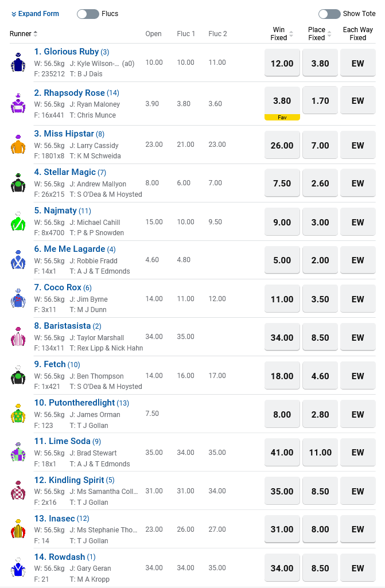
Task: Expand Form for all runners
Action: coord(35,14)
